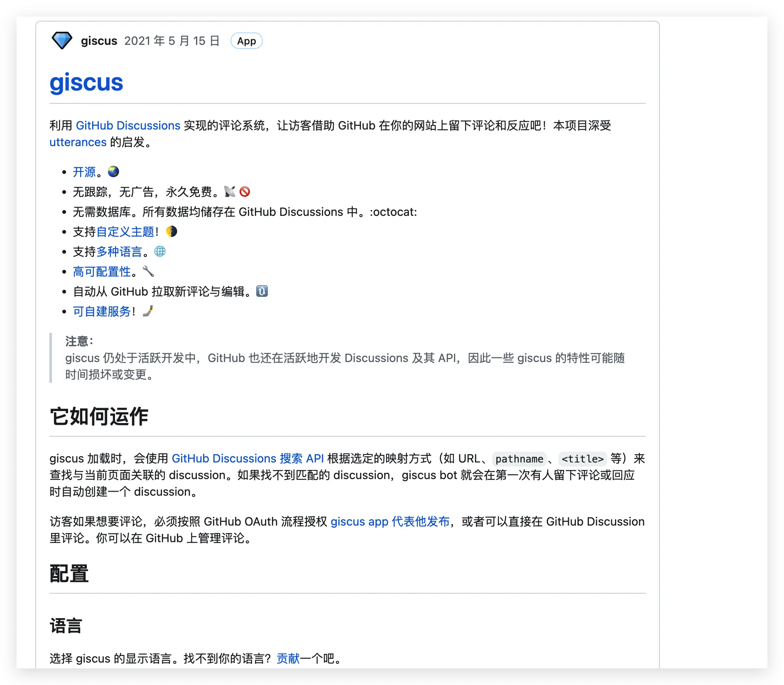Click the selfie emoji beside 可自建服务
The height and width of the screenshot is (685, 784).
pos(148,311)
